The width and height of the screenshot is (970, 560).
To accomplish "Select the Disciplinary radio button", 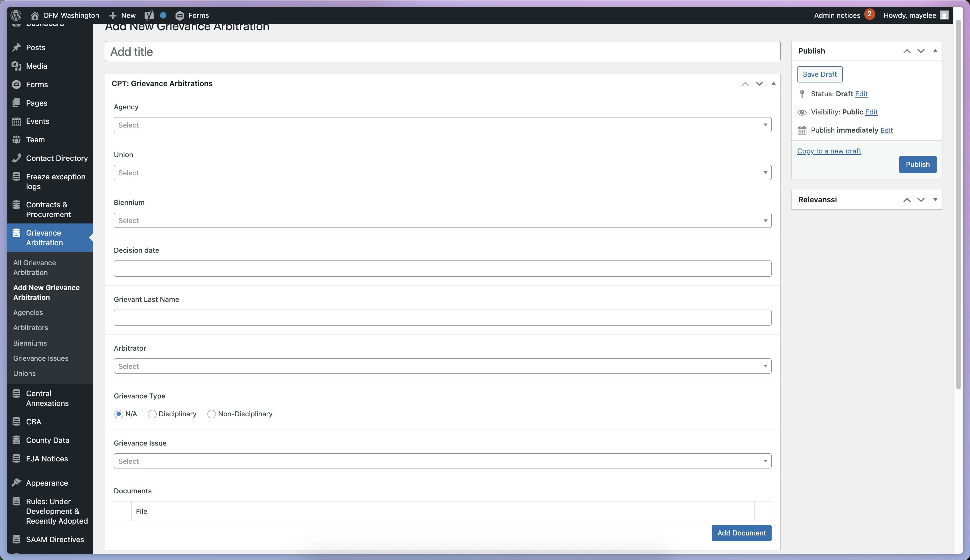I will click(x=152, y=414).
